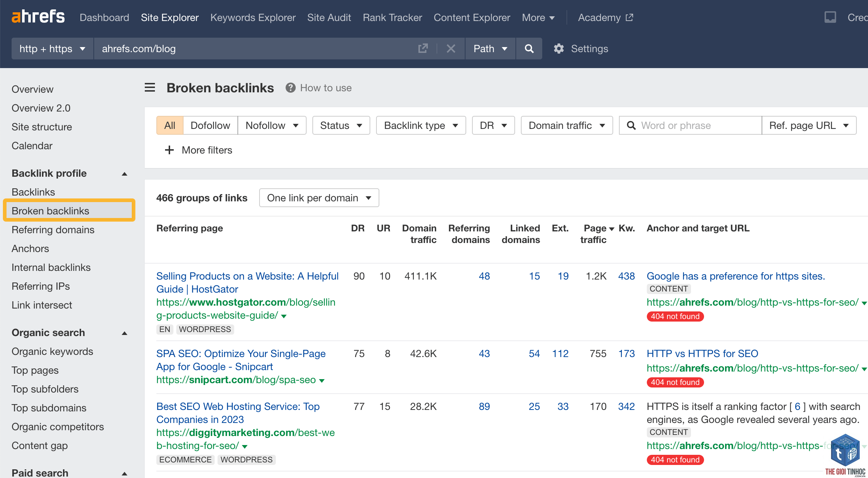Open Top pages in sidebar
Screen dimensions: 868x478
(x=35, y=370)
